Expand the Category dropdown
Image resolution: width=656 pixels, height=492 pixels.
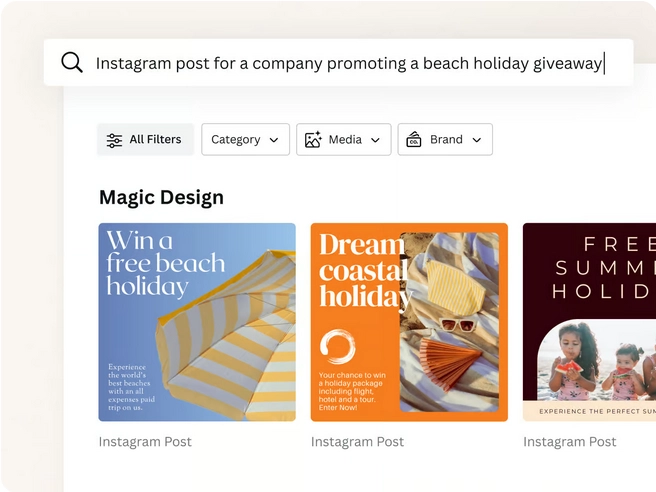click(x=245, y=140)
